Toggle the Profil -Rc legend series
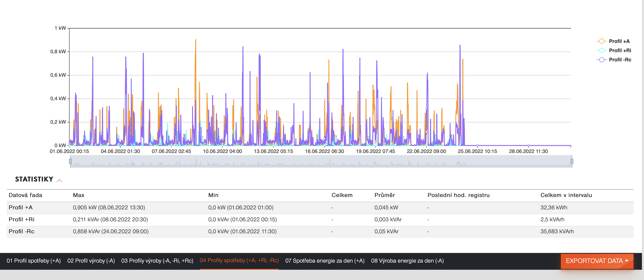The height and width of the screenshot is (280, 644). coord(614,60)
